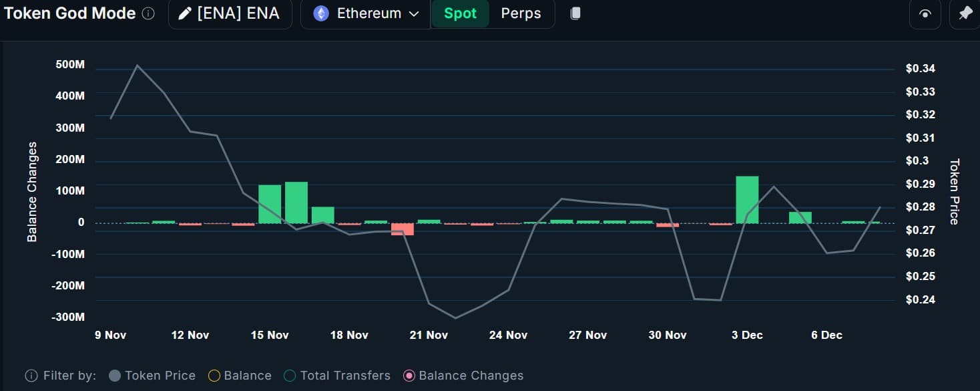This screenshot has height=391, width=980.
Task: Open the Ethereum chain dropdown
Action: point(366,14)
